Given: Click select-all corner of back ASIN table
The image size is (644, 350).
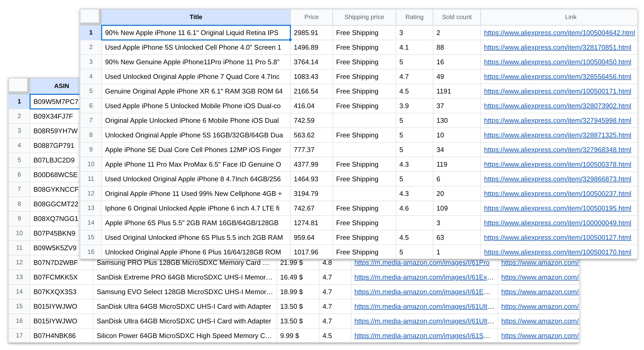Looking at the screenshot, I should (x=19, y=86).
